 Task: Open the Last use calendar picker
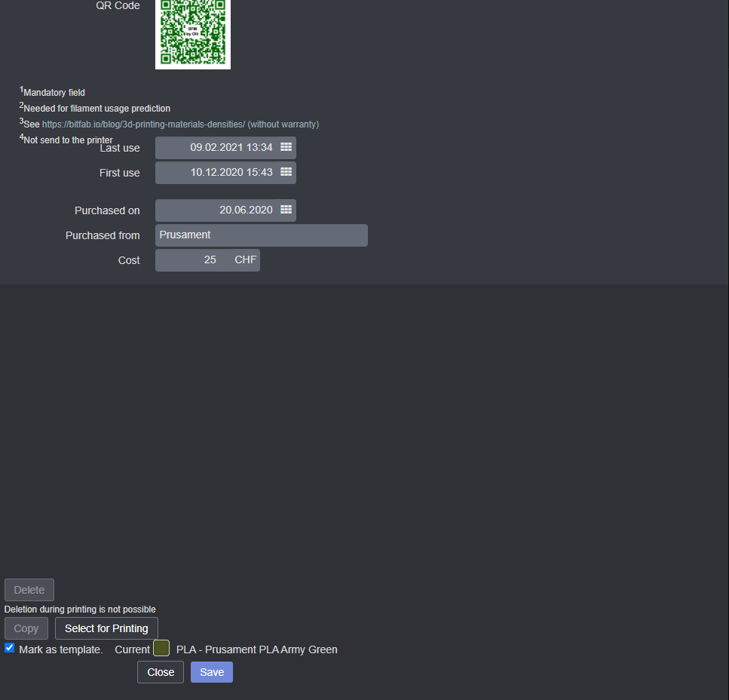(x=285, y=147)
